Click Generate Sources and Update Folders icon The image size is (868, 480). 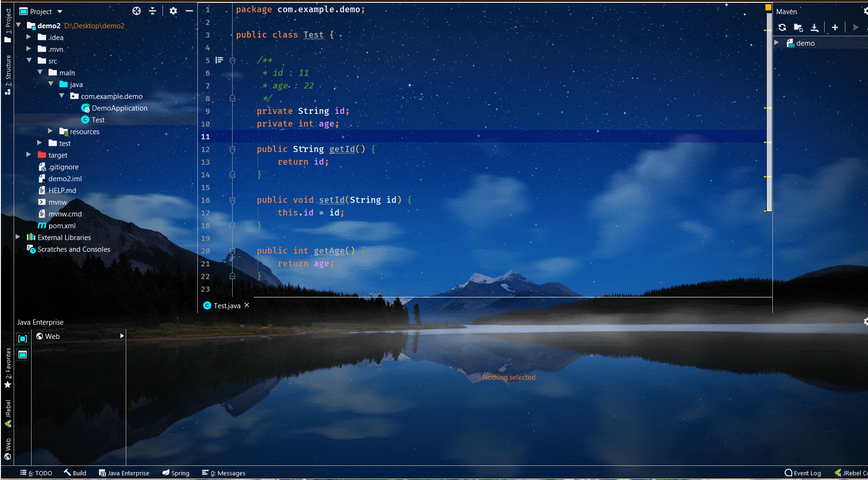pyautogui.click(x=798, y=27)
